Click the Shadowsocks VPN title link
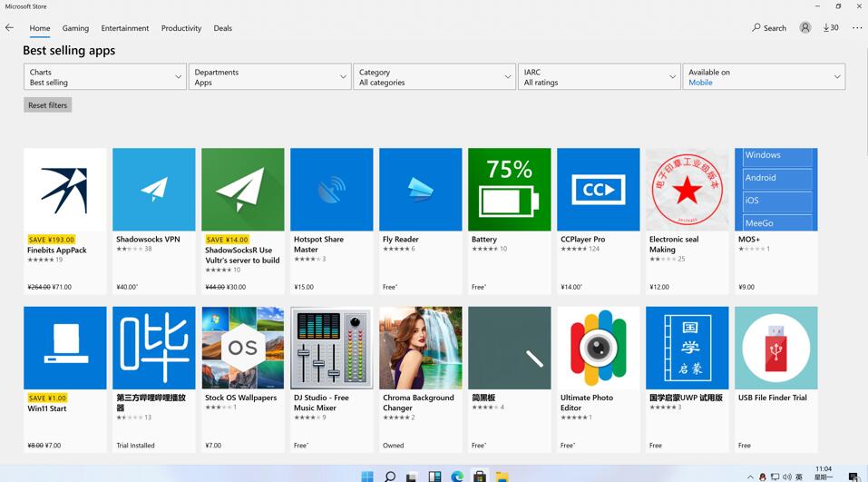 point(148,240)
